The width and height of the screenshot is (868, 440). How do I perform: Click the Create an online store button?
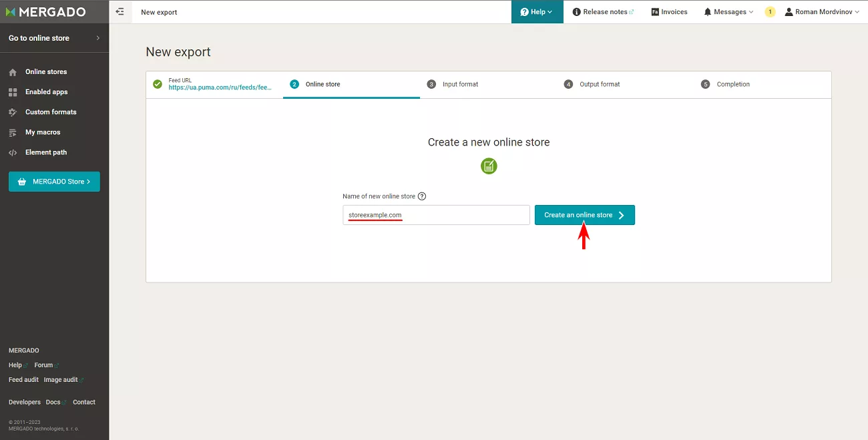point(585,215)
